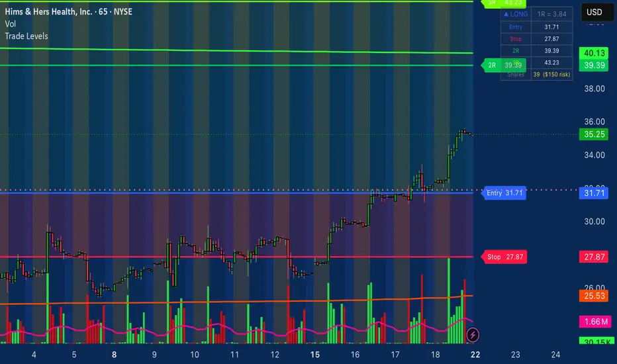Screen dimensions: 617x364
Task: Click date 12 on the time axis
Action: [275, 355]
